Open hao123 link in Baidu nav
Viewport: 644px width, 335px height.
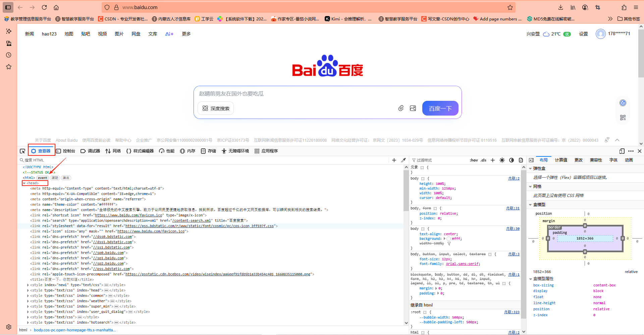click(x=49, y=34)
